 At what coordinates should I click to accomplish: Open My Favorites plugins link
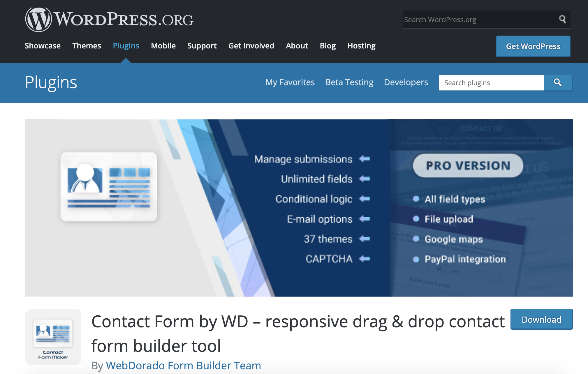click(x=290, y=82)
